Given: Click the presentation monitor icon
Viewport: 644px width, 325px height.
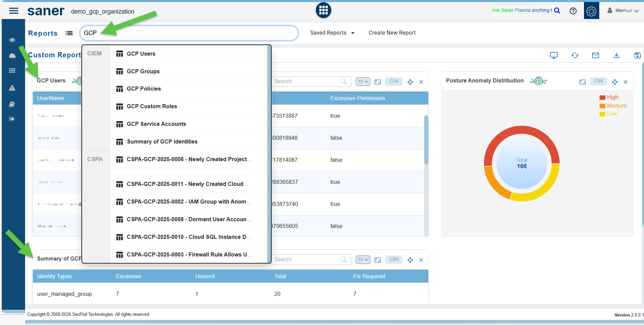Looking at the screenshot, I should tap(553, 55).
